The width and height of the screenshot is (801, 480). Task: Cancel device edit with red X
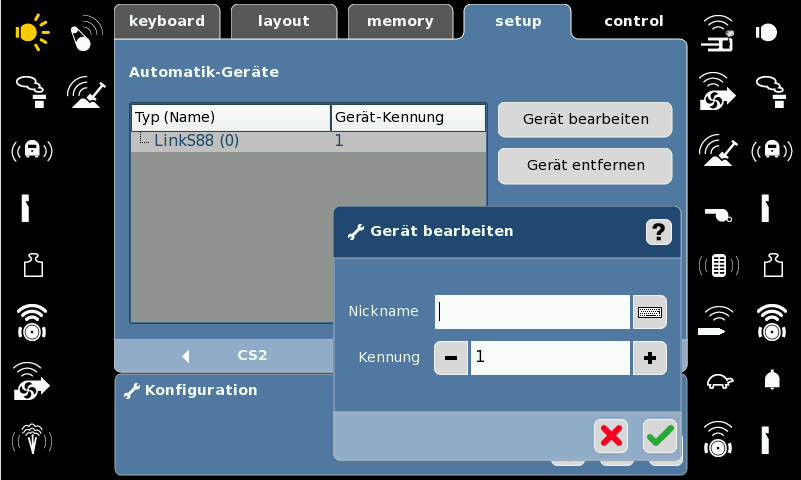pyautogui.click(x=611, y=436)
